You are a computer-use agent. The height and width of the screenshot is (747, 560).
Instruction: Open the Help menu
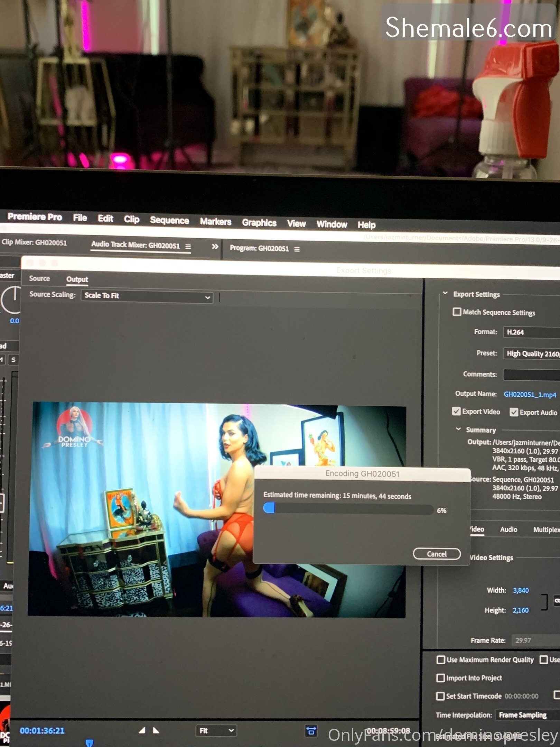tap(366, 225)
